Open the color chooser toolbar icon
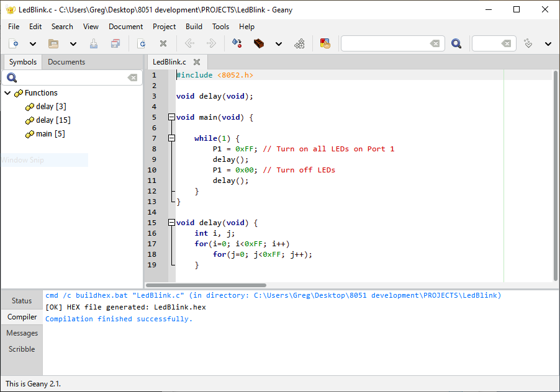The width and height of the screenshot is (560, 392). click(325, 43)
